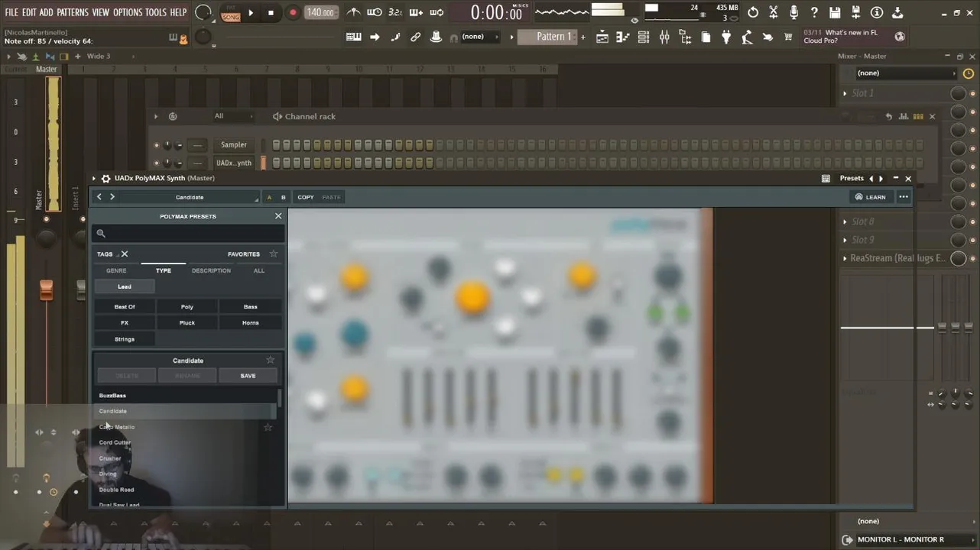
Task: Click the info icon in top toolbar
Action: 877,12
